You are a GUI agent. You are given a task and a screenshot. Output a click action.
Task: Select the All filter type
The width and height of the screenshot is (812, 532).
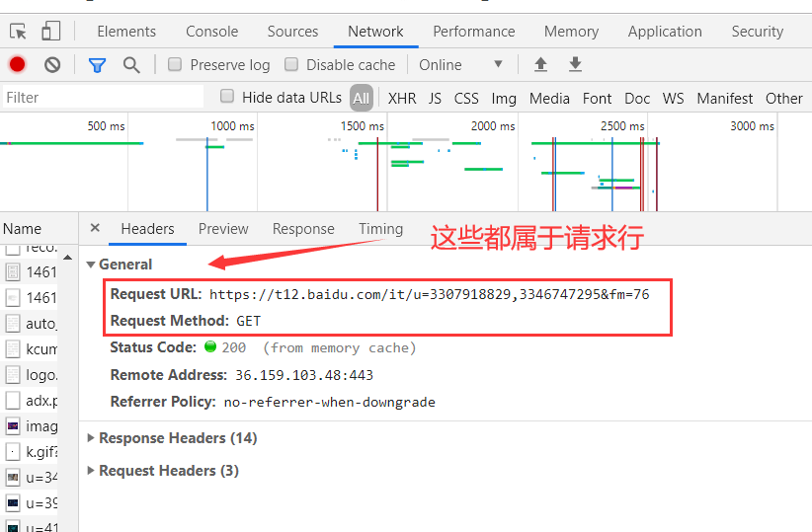point(362,98)
